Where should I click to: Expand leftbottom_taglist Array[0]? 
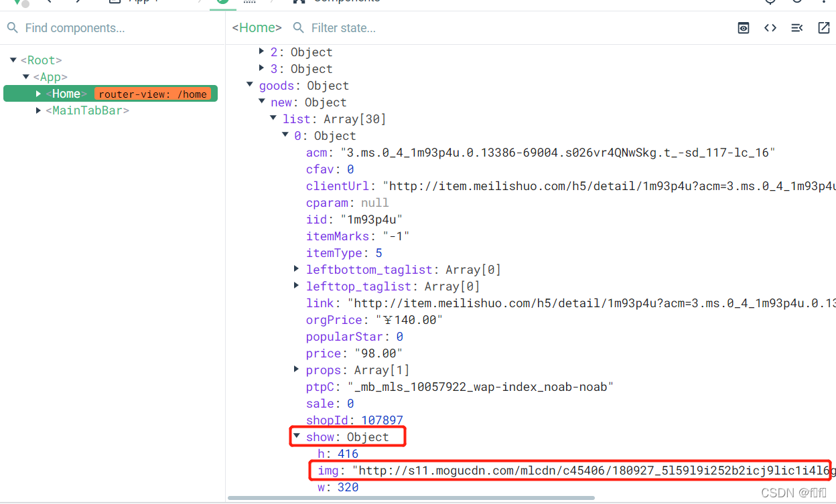coord(297,269)
